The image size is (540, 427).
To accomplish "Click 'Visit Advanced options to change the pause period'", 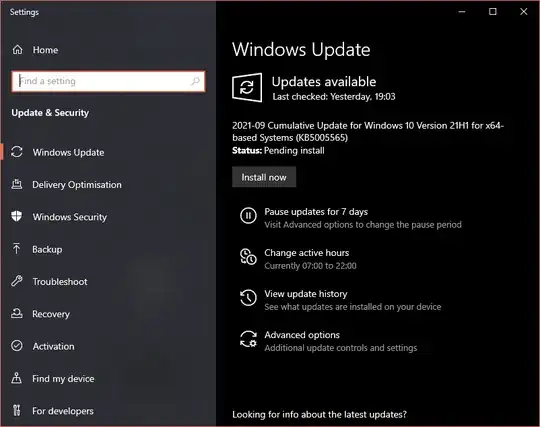I will click(363, 225).
